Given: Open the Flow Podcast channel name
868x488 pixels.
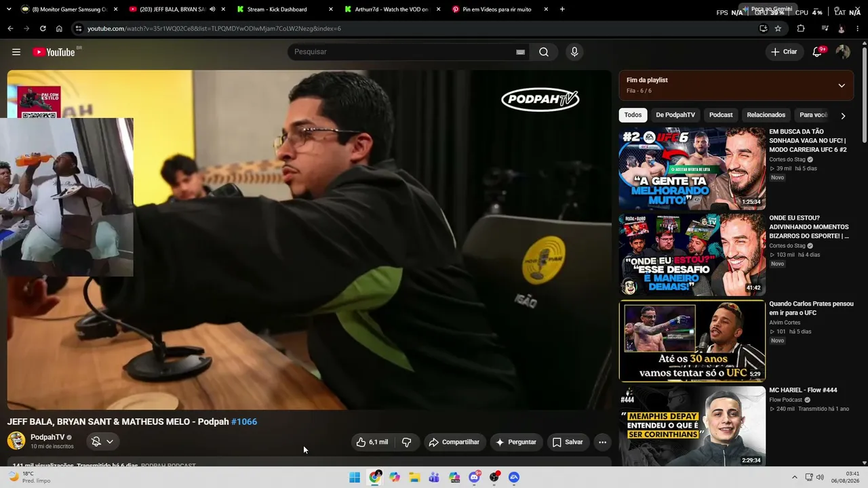Looking at the screenshot, I should point(785,400).
